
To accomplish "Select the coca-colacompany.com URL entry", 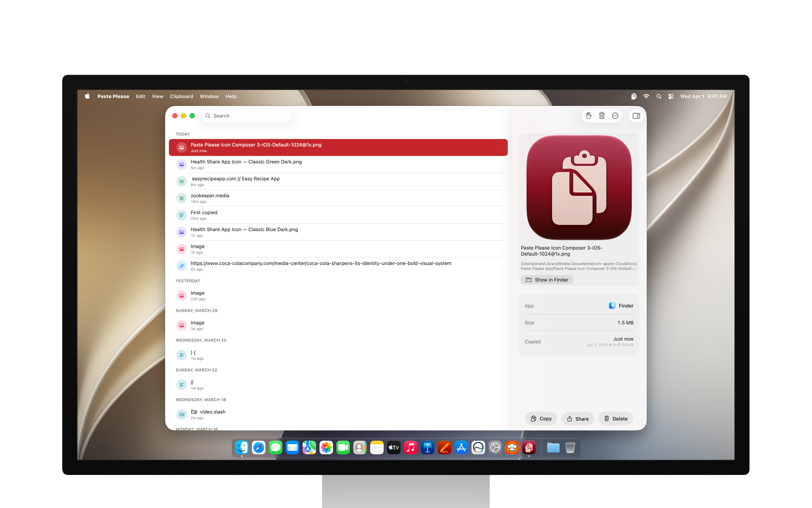I will 338,266.
